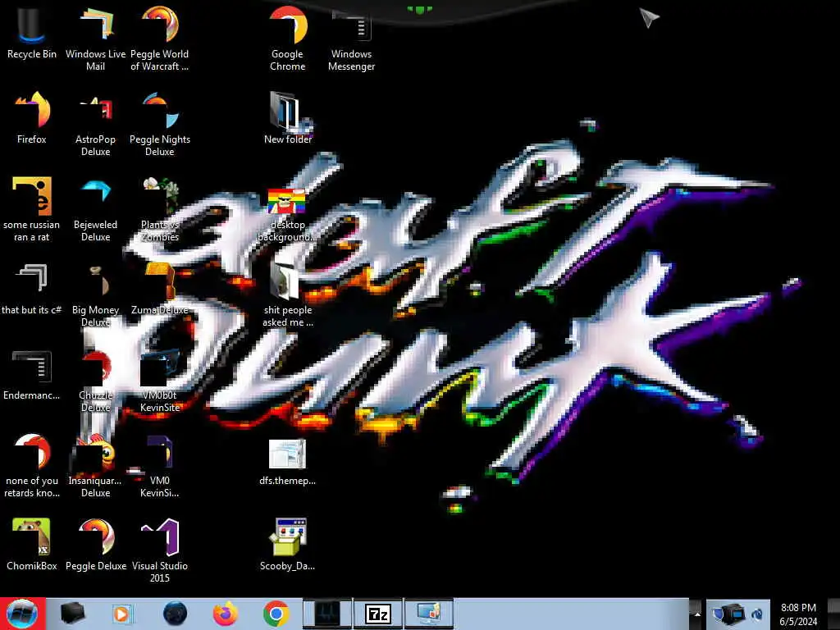Open the clock showing 8:08 PM

(x=798, y=614)
